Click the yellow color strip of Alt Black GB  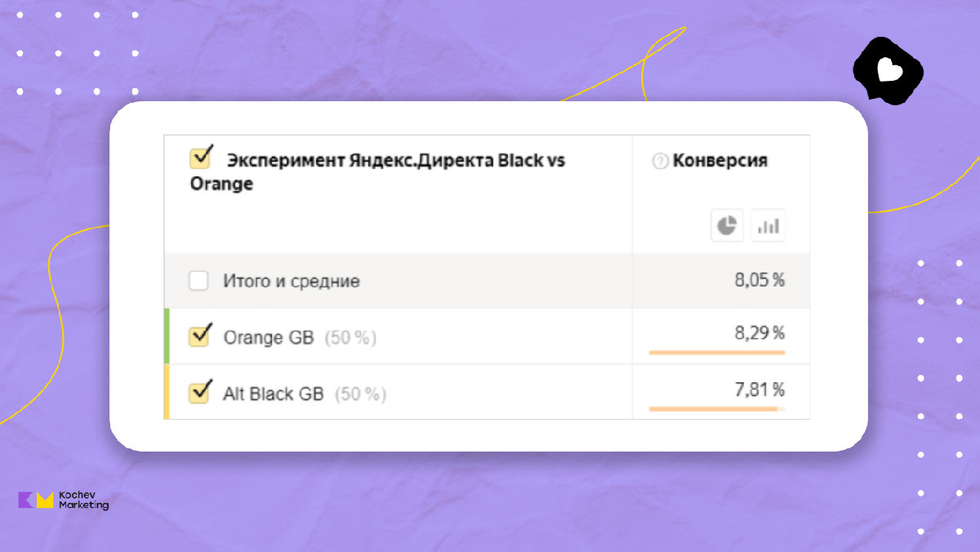(x=167, y=392)
